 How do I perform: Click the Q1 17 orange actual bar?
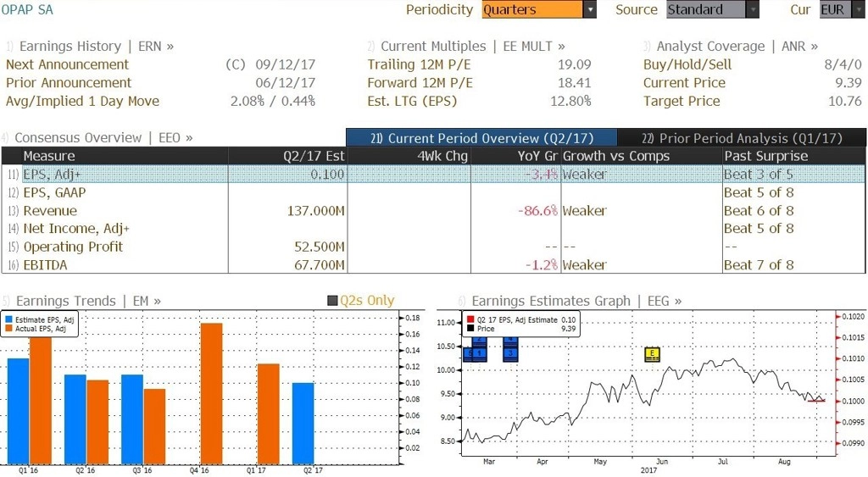pyautogui.click(x=269, y=414)
